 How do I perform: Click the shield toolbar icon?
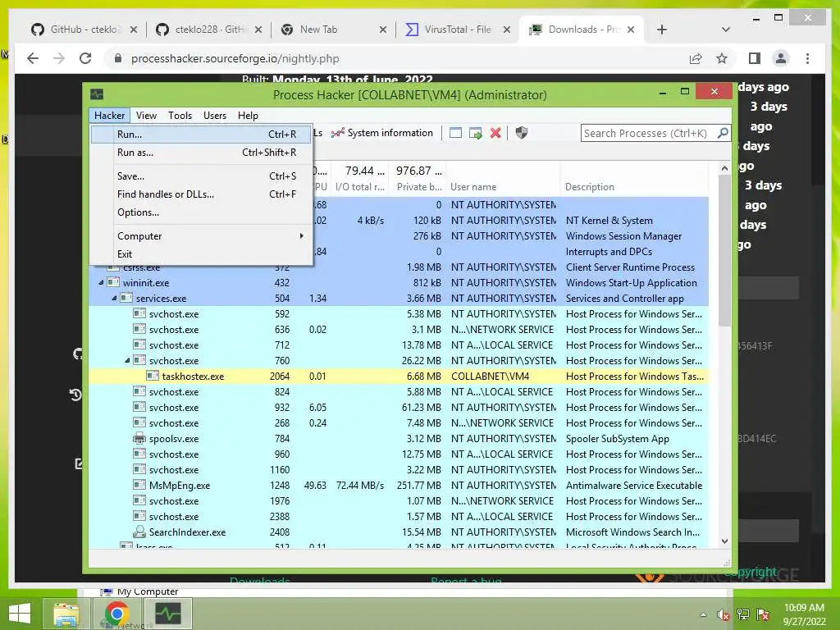pyautogui.click(x=521, y=133)
